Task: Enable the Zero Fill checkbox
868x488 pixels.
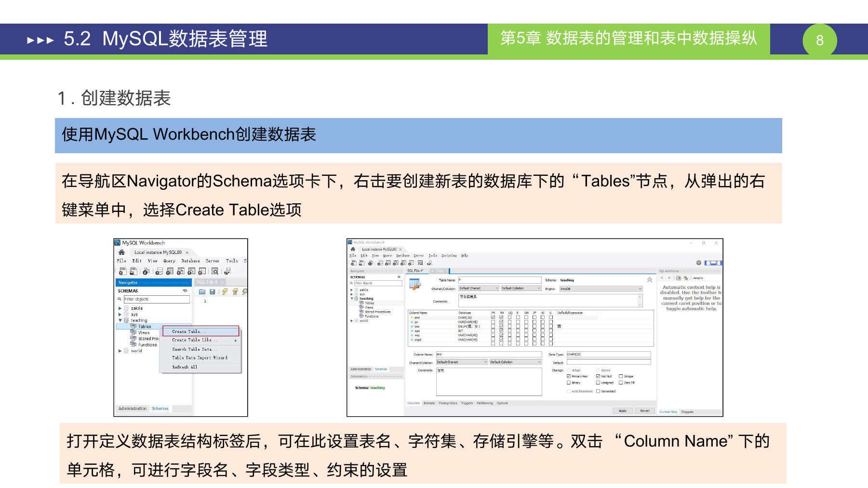Action: click(x=621, y=382)
